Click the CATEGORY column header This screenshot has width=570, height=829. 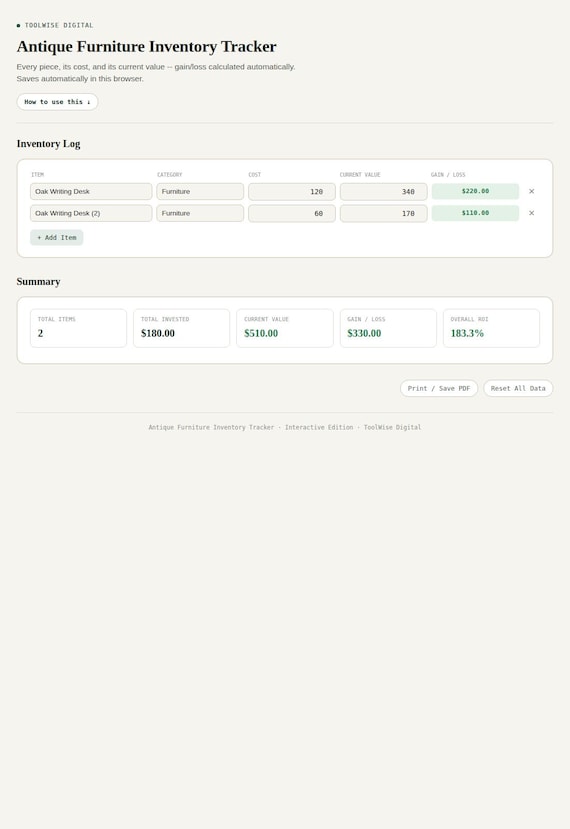[x=169, y=174]
